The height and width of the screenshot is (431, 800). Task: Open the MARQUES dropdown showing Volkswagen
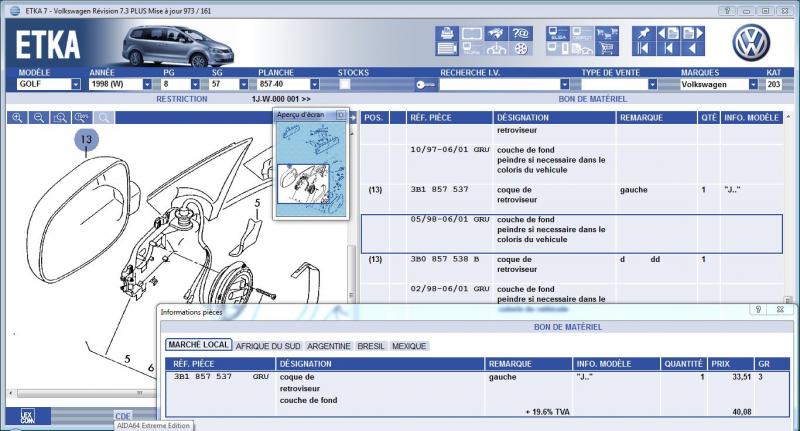click(x=753, y=84)
